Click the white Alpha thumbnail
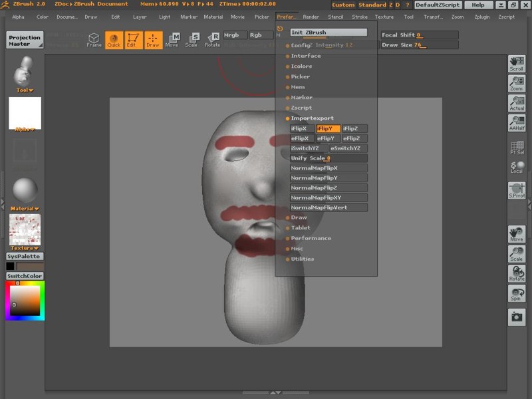 pos(25,113)
